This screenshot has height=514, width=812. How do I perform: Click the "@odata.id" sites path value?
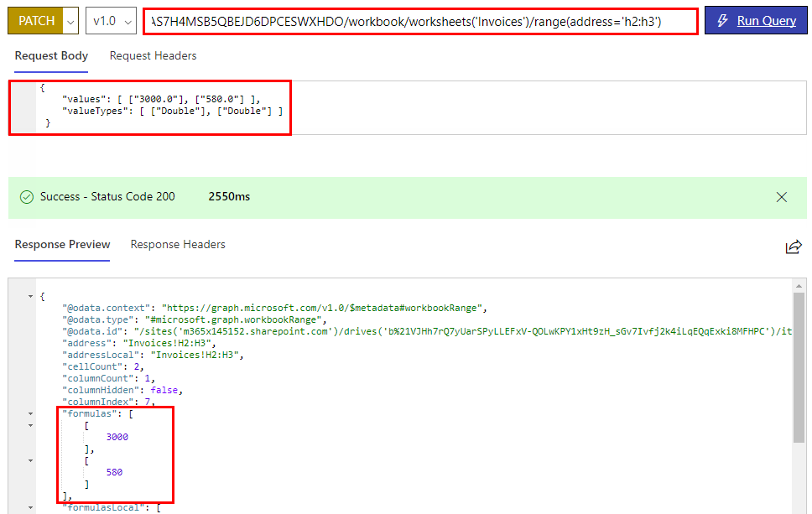[x=462, y=331]
